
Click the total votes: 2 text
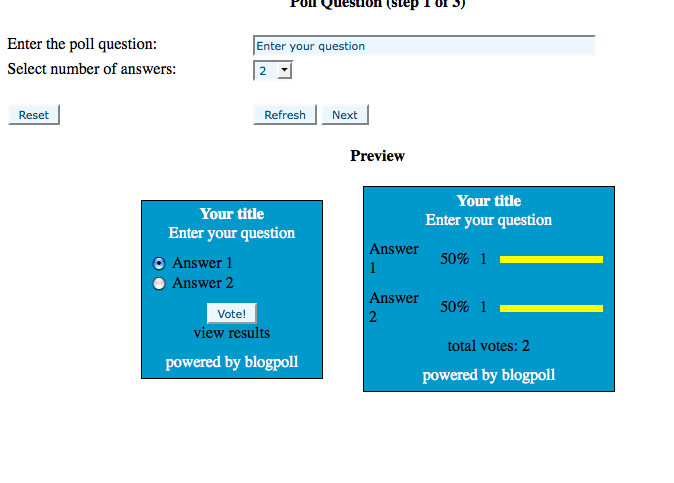click(488, 347)
